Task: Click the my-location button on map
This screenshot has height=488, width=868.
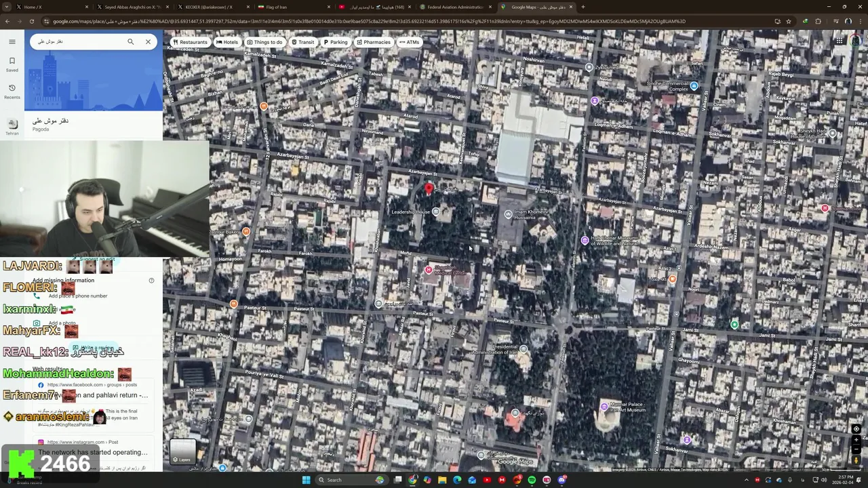Action: pyautogui.click(x=856, y=429)
